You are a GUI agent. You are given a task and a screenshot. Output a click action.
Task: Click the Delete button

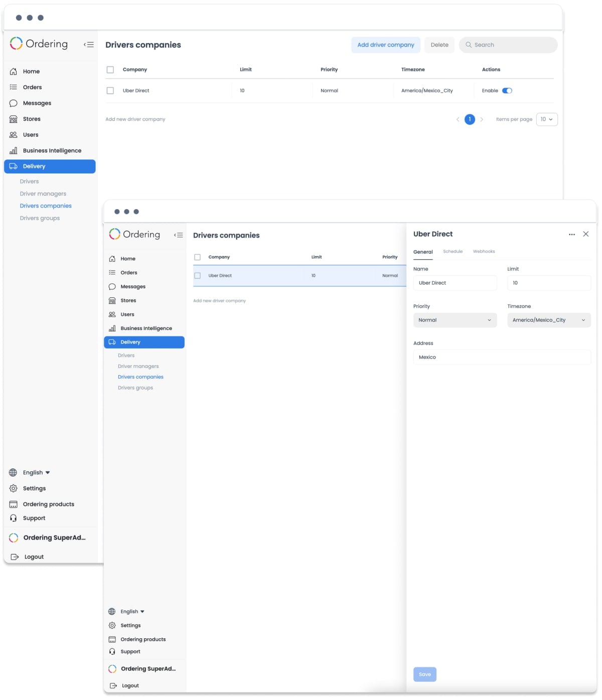[439, 45]
